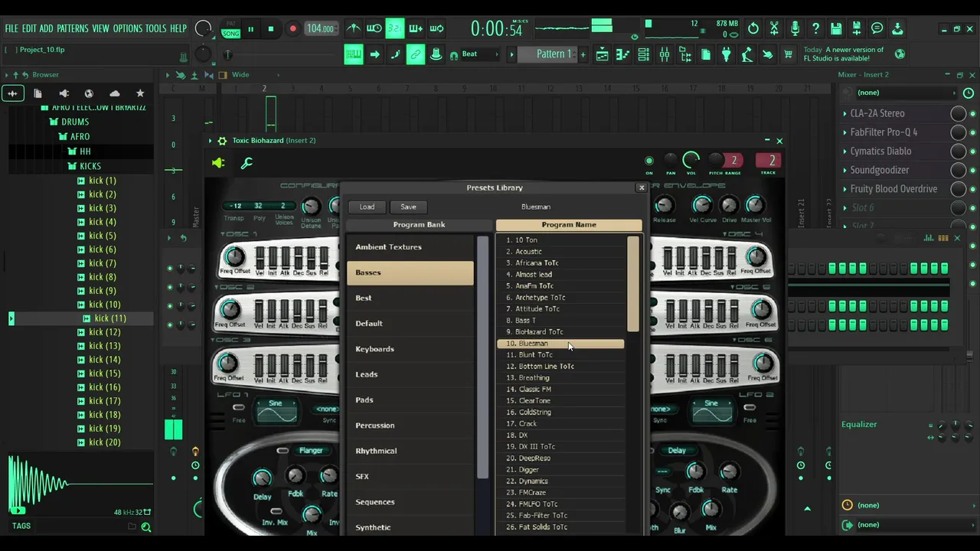Toggle the link/multilink controllers icon
980x551 pixels.
(416, 54)
